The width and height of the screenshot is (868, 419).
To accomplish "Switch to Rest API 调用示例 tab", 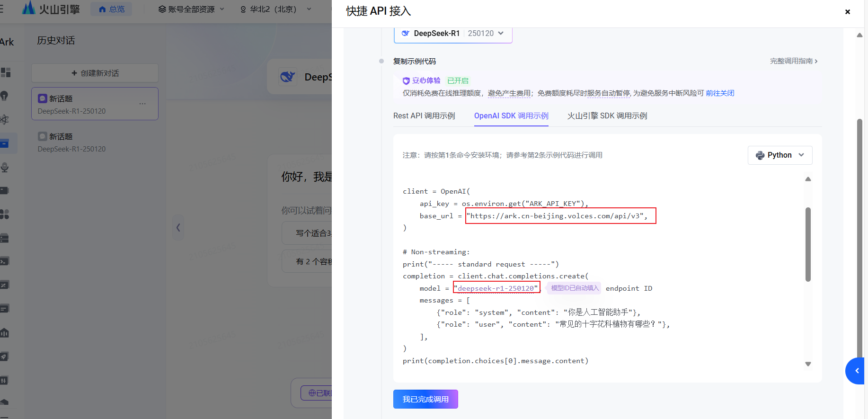I will point(424,116).
